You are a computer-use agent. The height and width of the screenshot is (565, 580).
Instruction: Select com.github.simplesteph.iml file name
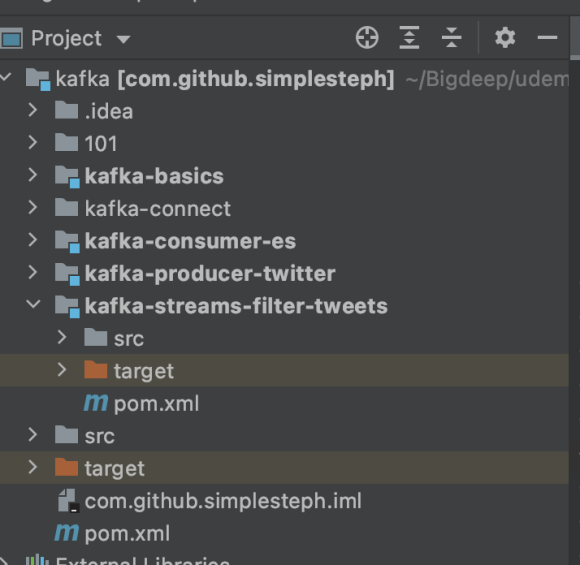[223, 501]
